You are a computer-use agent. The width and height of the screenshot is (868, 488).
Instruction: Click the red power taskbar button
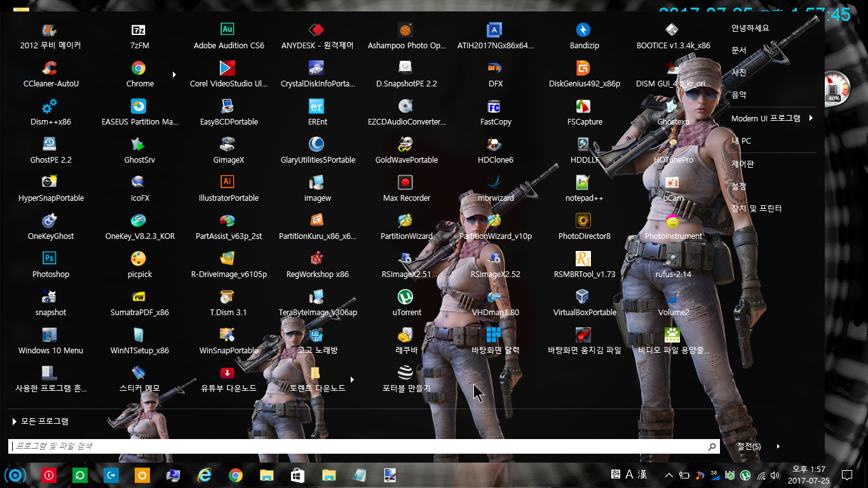coord(49,475)
